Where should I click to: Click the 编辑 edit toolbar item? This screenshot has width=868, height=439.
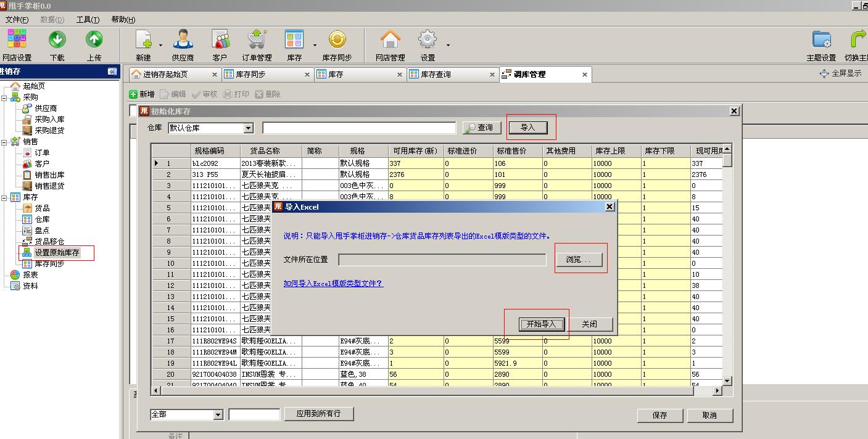click(x=173, y=94)
